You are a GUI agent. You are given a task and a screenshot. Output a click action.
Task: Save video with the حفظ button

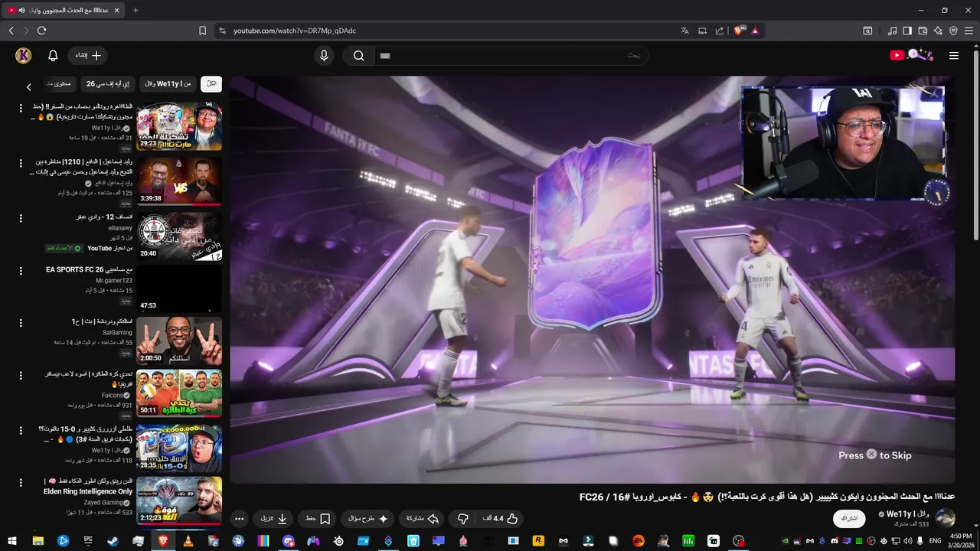[x=318, y=518]
